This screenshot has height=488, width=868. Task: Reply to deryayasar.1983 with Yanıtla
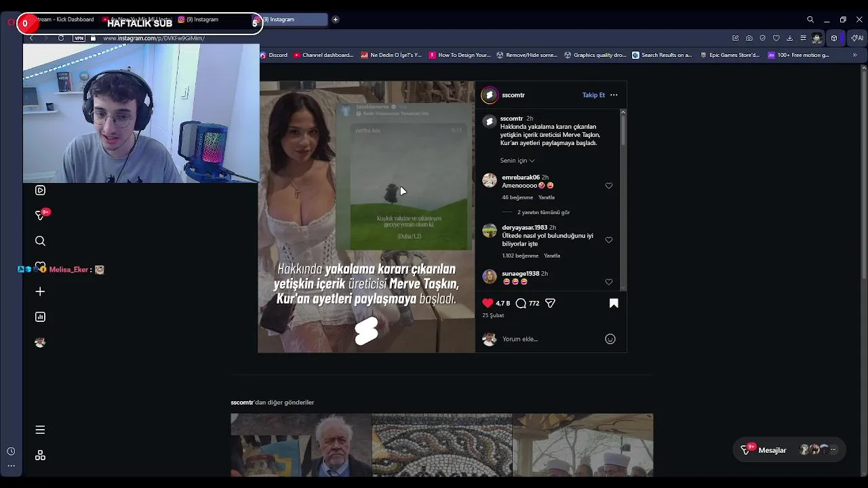pyautogui.click(x=552, y=256)
